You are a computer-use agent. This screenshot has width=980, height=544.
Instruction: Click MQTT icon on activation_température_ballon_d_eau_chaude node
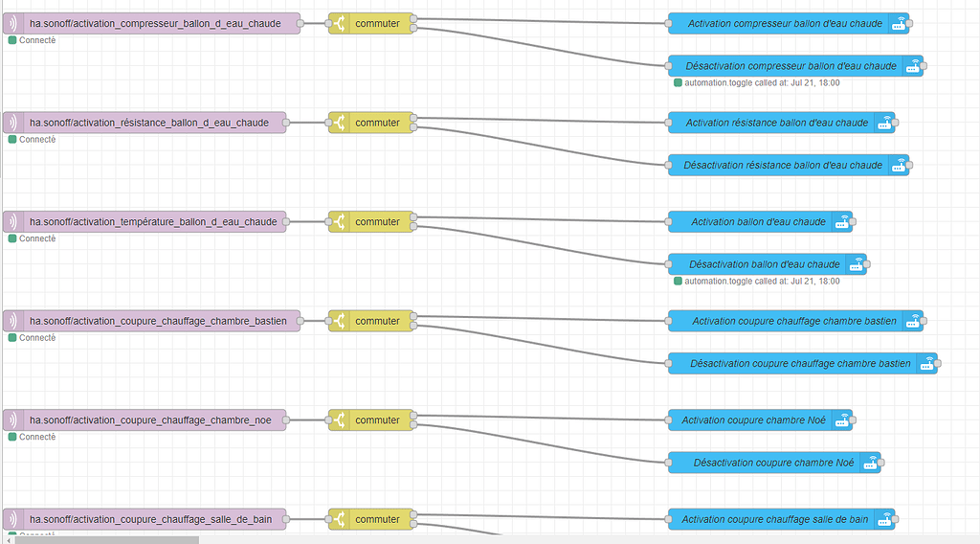12,222
